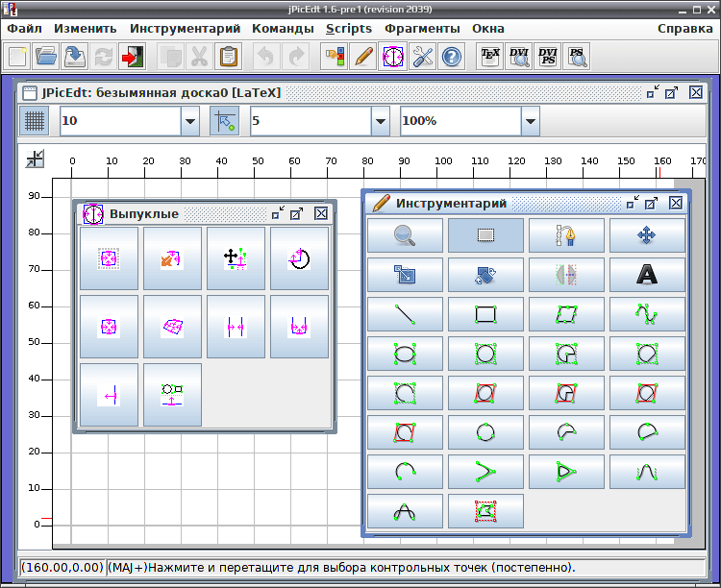The height and width of the screenshot is (588, 721).
Task: Preview LaTeX with the TeX icon
Action: tap(489, 57)
